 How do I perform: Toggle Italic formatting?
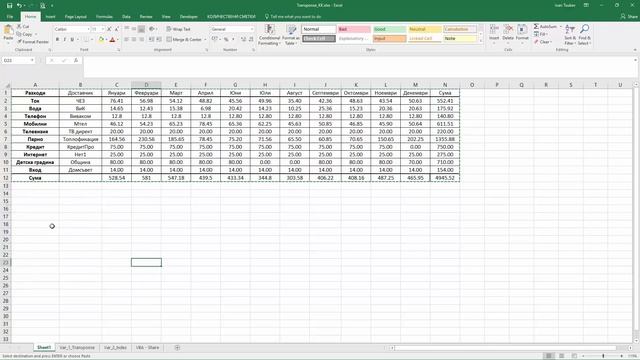click(64, 40)
